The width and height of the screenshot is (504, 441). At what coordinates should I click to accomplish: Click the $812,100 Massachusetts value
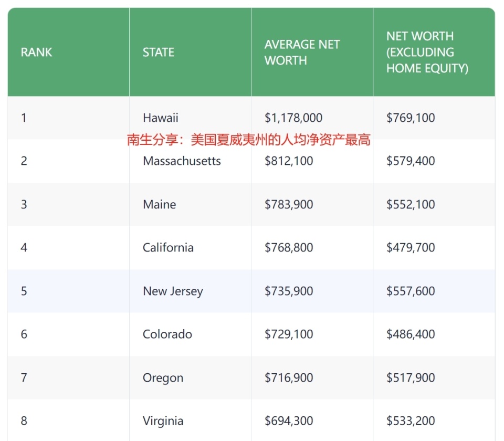[x=289, y=161]
